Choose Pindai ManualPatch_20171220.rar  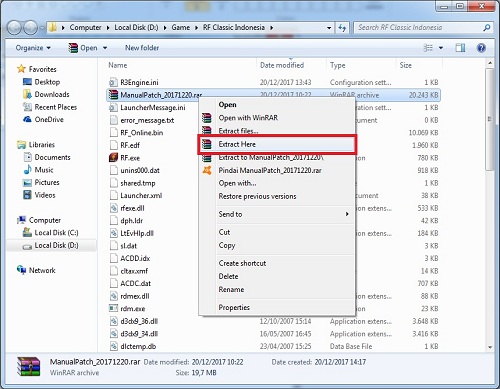[x=277, y=170]
